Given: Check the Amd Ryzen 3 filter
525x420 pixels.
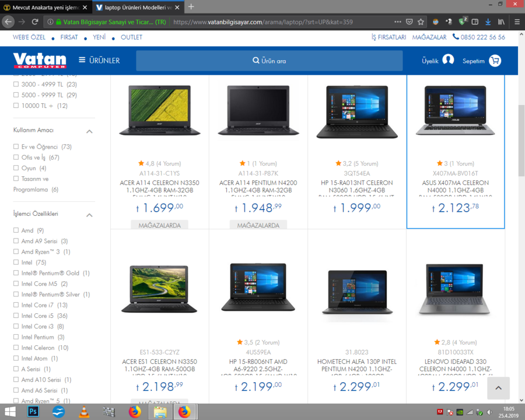Looking at the screenshot, I should (16, 251).
